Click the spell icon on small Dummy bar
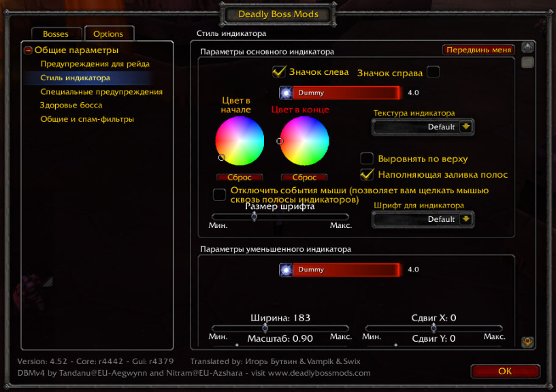The image size is (556, 392). tap(286, 269)
